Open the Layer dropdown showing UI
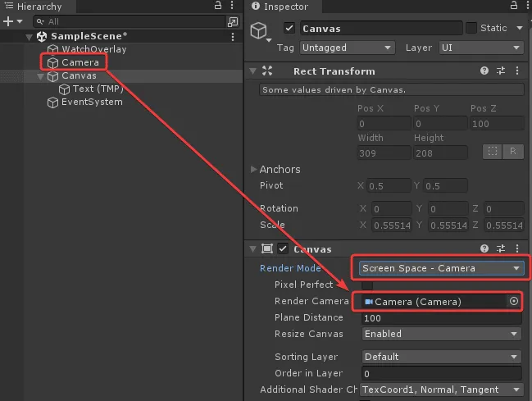This screenshot has height=401, width=532. pos(481,48)
